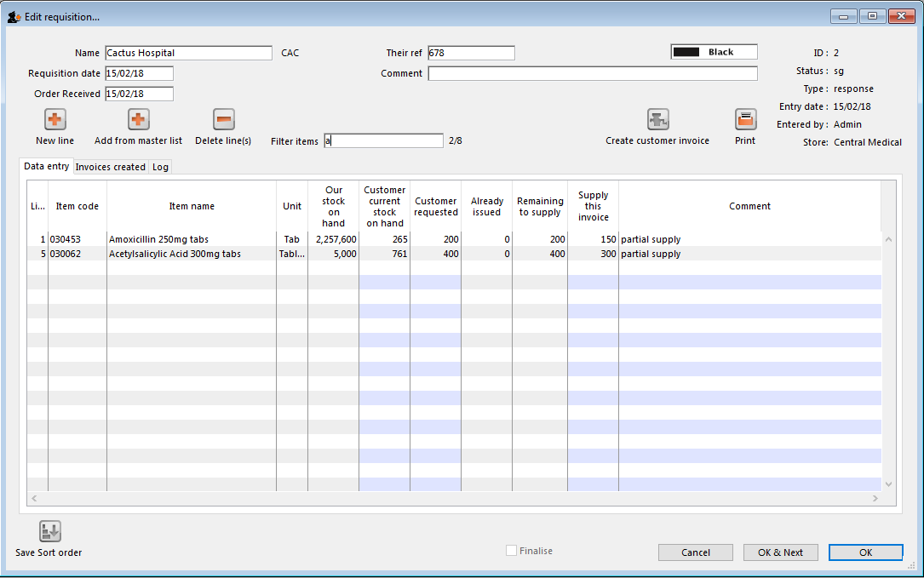
Task: Click the Delete line(s) minus icon
Action: (x=224, y=120)
